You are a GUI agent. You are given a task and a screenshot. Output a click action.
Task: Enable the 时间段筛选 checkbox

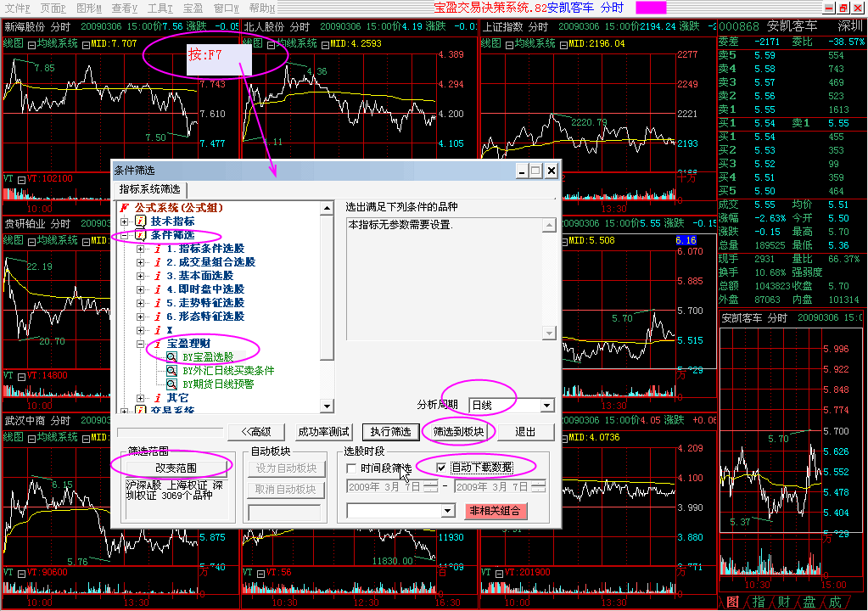click(351, 468)
